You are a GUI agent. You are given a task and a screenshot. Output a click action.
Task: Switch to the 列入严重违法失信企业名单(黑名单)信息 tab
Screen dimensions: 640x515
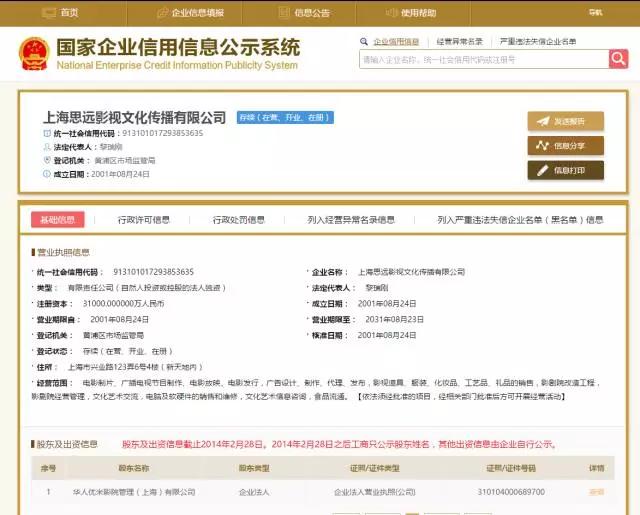pyautogui.click(x=520, y=220)
